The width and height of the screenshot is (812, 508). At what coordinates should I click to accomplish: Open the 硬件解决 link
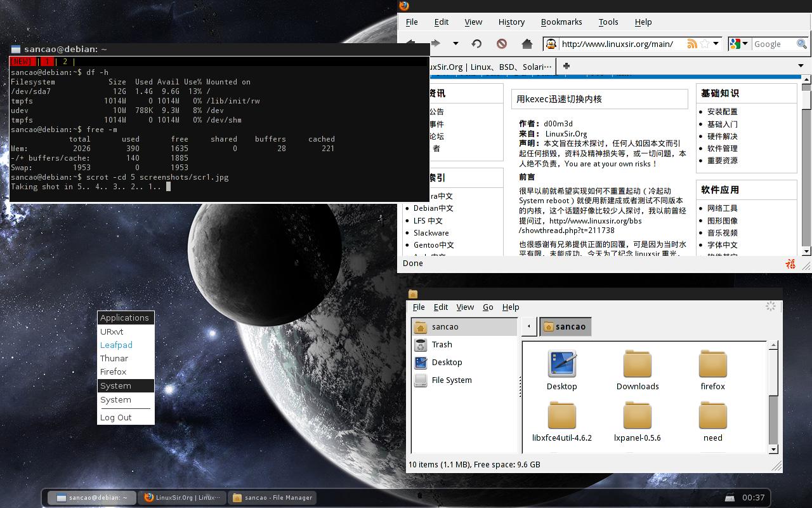pyautogui.click(x=723, y=137)
